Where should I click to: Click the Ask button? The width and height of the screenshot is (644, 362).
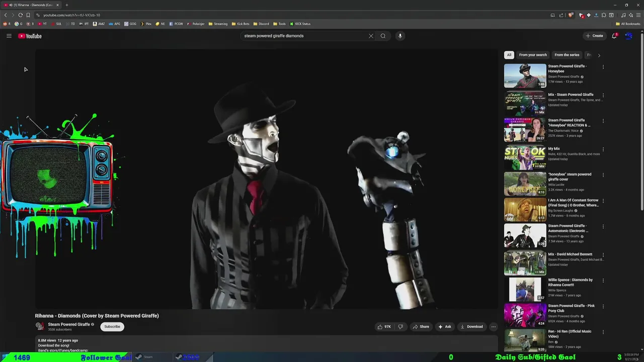(x=444, y=326)
